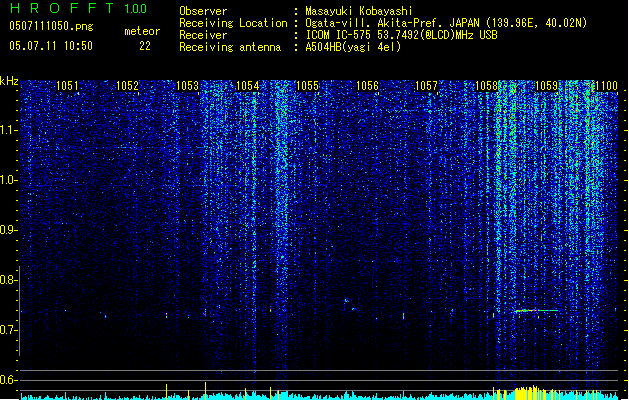
Task: Click the kHz axis unit label
Action: coord(9,81)
